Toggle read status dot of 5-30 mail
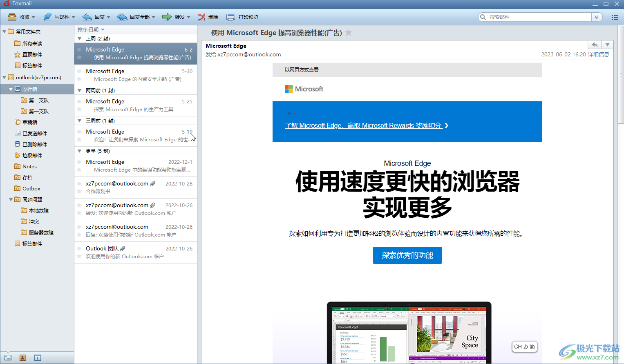The height and width of the screenshot is (364, 624). point(79,71)
